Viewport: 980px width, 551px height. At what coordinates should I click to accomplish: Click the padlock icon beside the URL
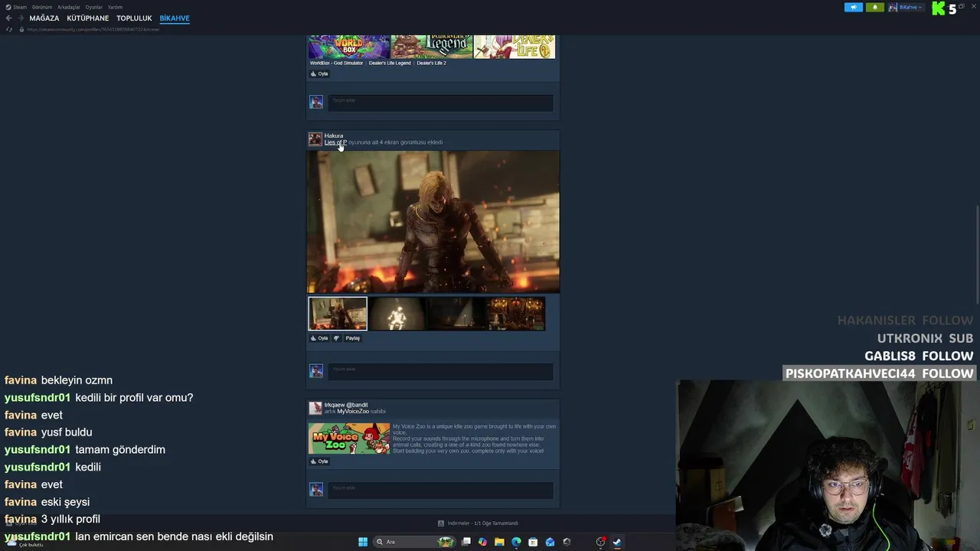pyautogui.click(x=21, y=29)
